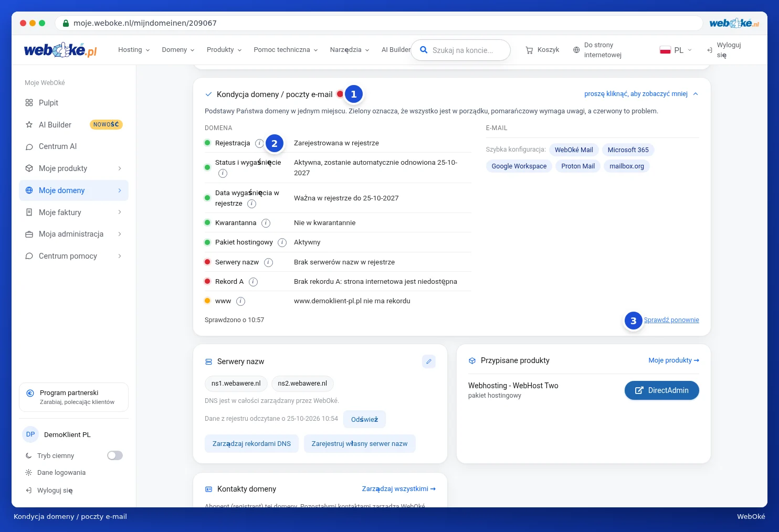This screenshot has height=532, width=779.
Task: Click the Odśwież button
Action: [x=364, y=419]
